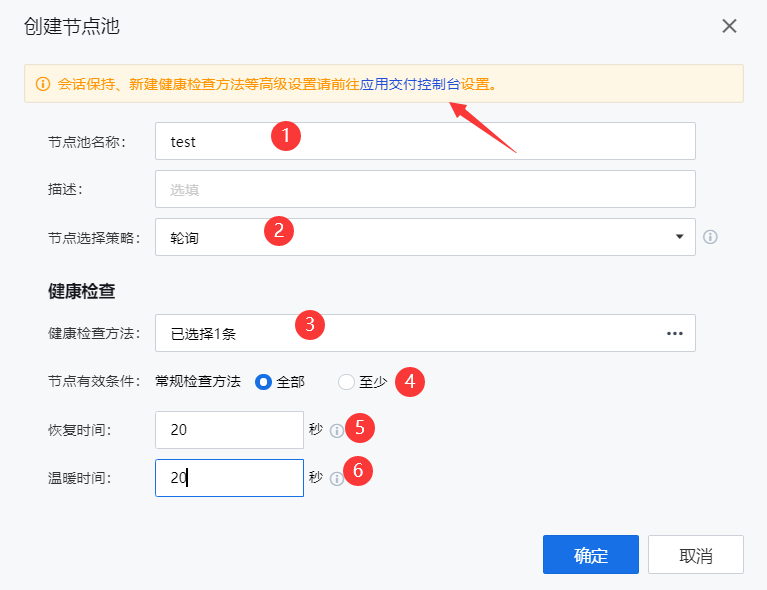This screenshot has height=590, width=767.
Task: Click into the 温暖时间 input box
Action: pos(229,478)
